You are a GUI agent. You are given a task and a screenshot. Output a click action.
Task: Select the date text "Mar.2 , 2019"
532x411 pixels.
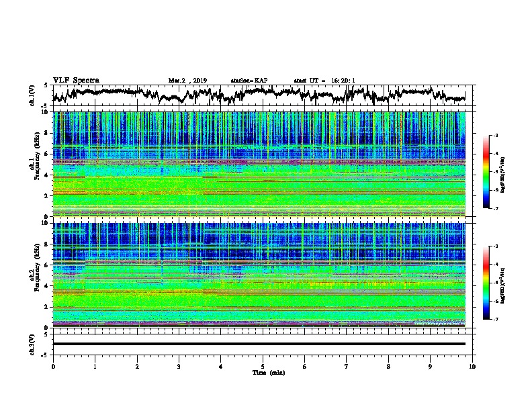[x=187, y=81]
